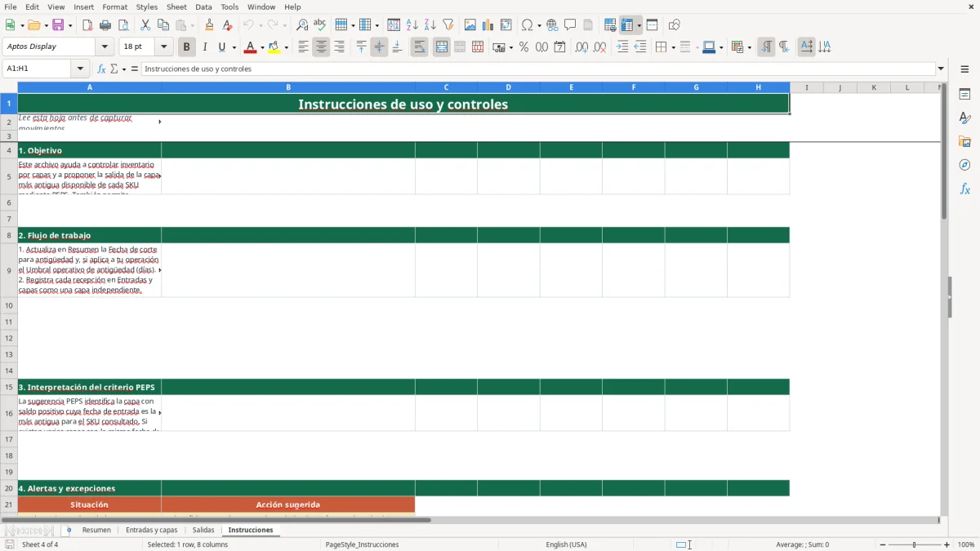The image size is (980, 551).
Task: Open the Background Color dropdown arrow
Action: point(286,47)
